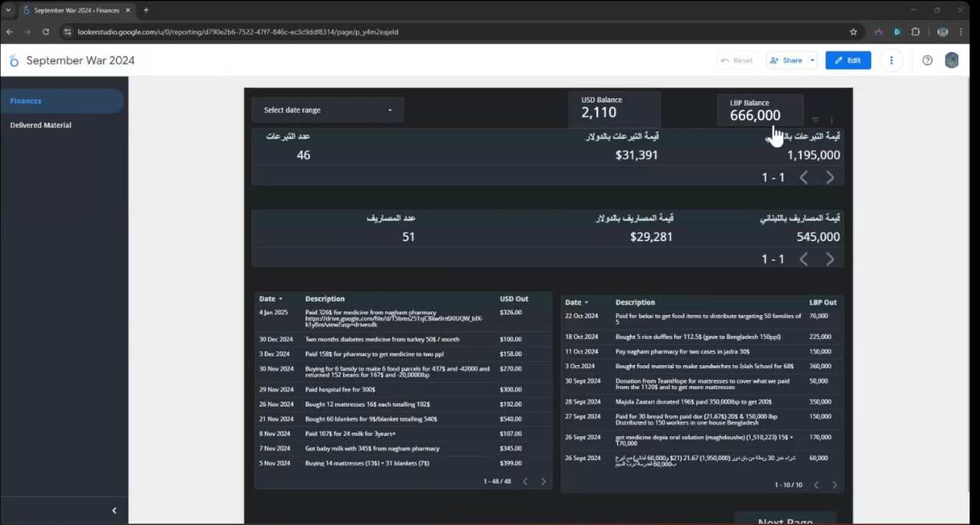Sort the USD table by Date header
Screen dimensions: 980x525
click(267, 298)
